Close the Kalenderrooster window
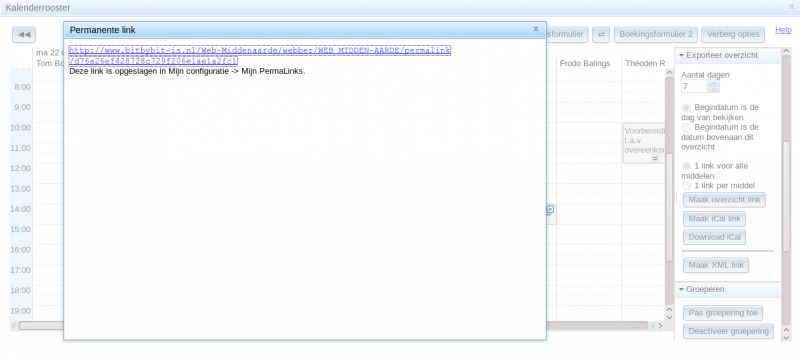This screenshot has height=360, width=800. coord(791,7)
